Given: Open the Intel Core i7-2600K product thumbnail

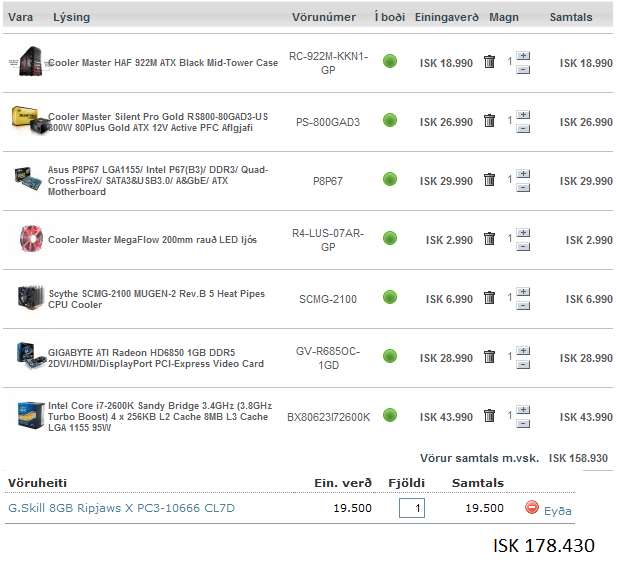Looking at the screenshot, I should pos(27,416).
